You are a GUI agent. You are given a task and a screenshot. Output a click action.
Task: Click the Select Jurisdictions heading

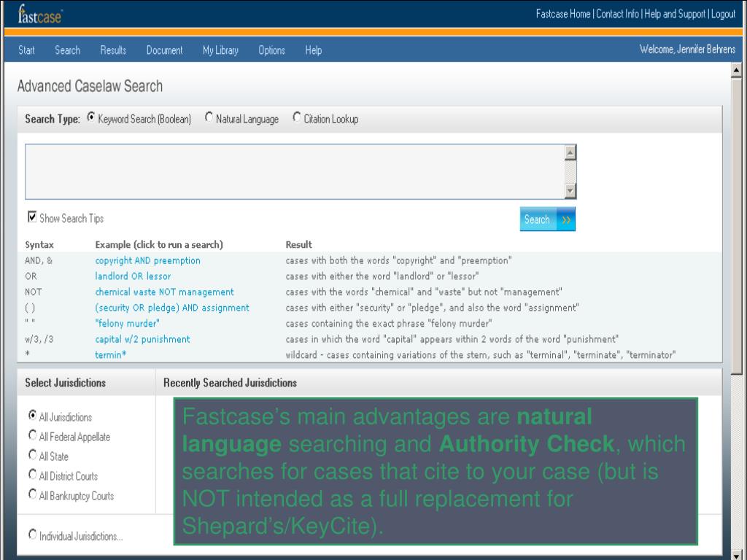[65, 383]
